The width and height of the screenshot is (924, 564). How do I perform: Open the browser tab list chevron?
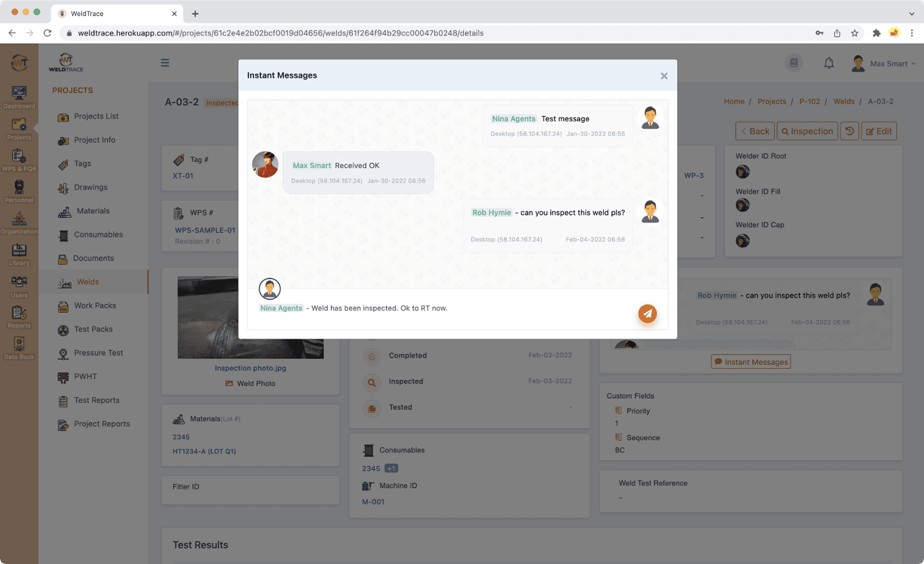coord(912,13)
